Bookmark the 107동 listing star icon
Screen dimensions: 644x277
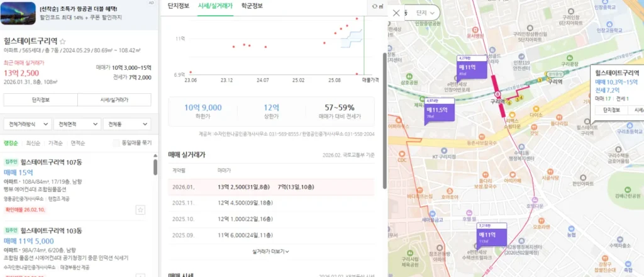point(140,210)
